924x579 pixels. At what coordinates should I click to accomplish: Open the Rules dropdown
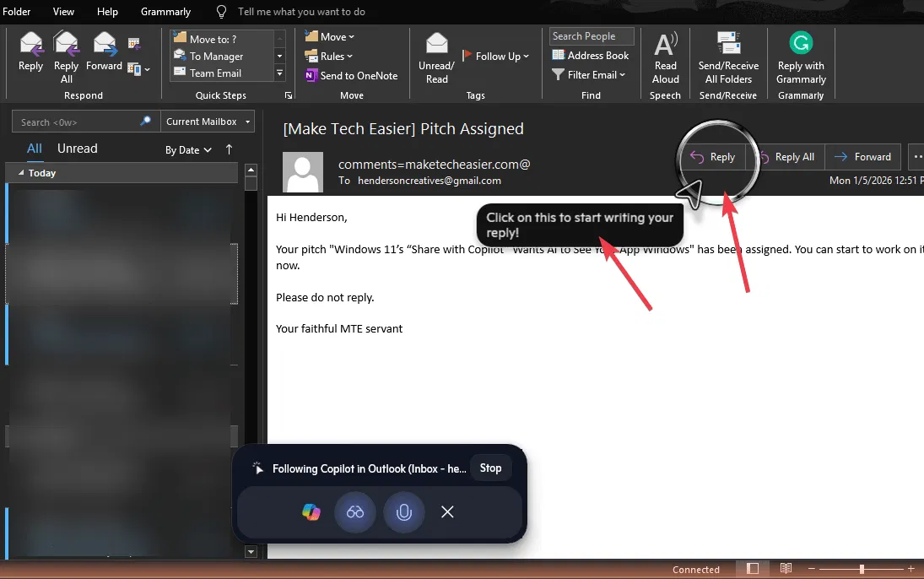pyautogui.click(x=328, y=56)
